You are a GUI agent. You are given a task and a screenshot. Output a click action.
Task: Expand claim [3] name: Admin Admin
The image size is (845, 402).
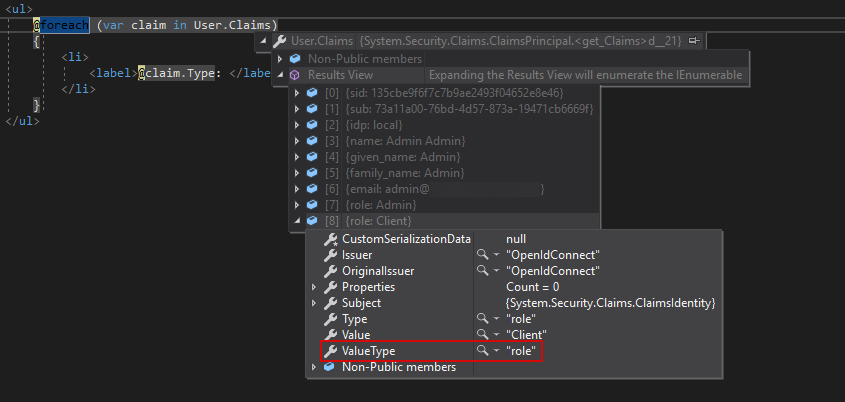296,141
